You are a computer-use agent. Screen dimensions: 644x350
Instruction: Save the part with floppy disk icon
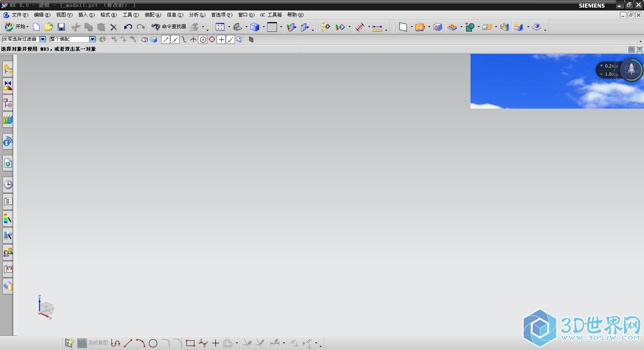(x=61, y=27)
